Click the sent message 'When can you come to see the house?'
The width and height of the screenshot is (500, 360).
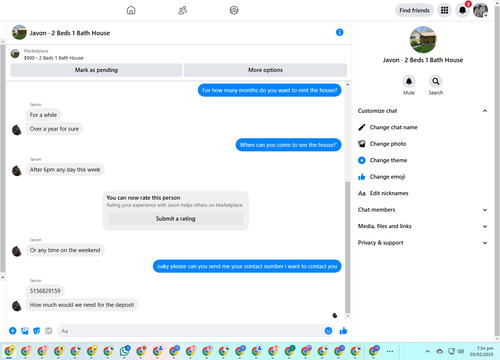(288, 145)
